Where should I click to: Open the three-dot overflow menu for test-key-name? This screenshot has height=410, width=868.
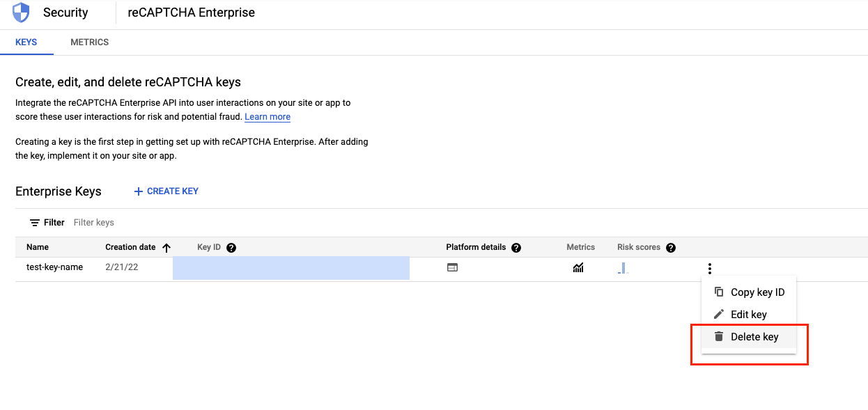pos(709,267)
